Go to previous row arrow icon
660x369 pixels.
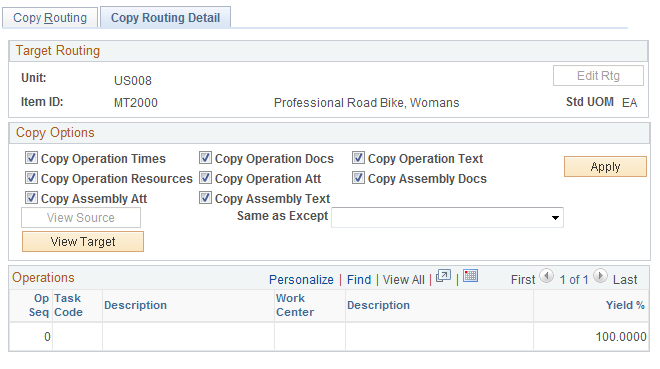[x=546, y=276]
